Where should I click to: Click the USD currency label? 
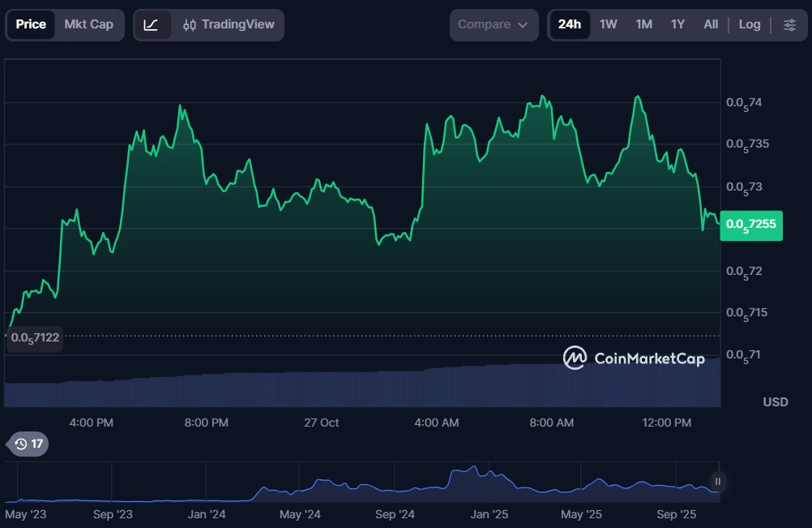[775, 402]
